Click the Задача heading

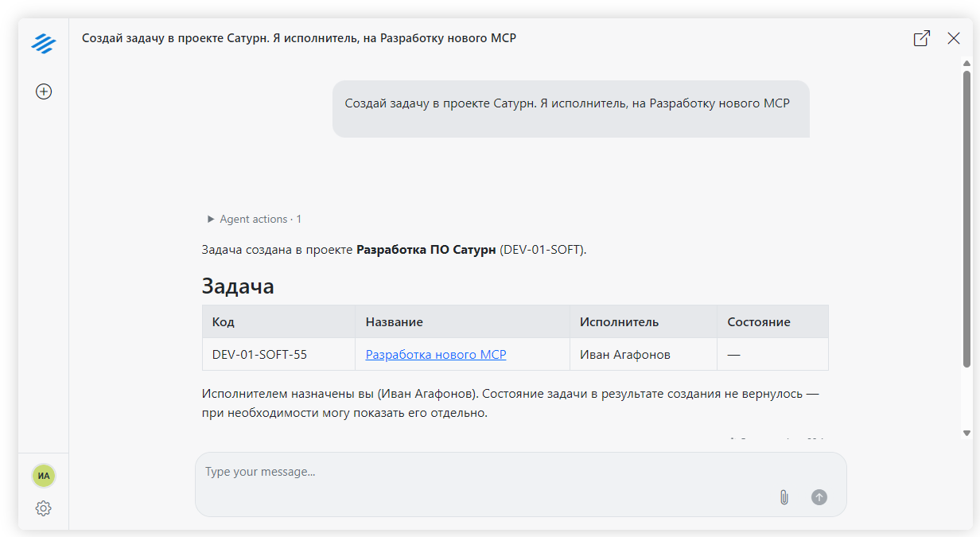(238, 286)
